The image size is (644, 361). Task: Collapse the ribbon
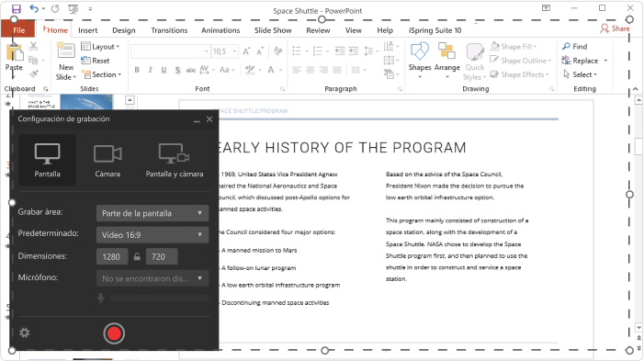coord(636,89)
